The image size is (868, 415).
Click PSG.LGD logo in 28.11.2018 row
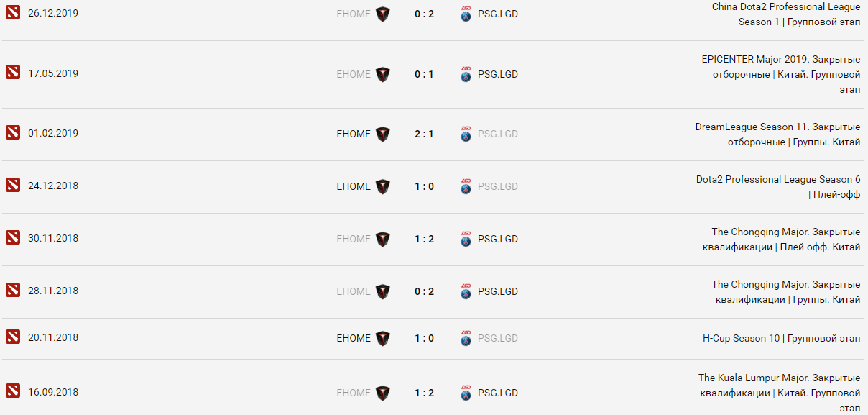[466, 291]
